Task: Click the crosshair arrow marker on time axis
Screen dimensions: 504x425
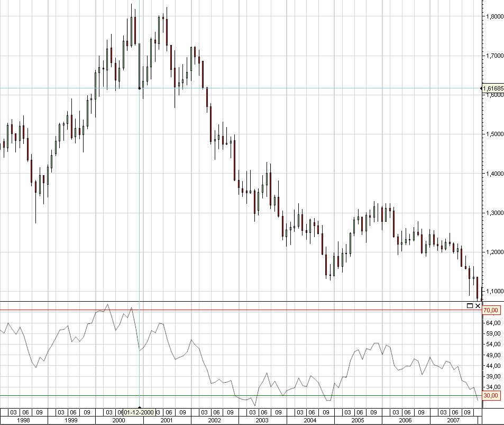Action: (x=140, y=408)
